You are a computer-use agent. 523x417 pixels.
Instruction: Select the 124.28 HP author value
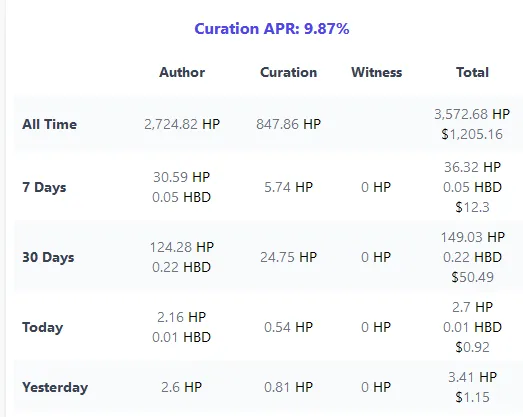(181, 247)
